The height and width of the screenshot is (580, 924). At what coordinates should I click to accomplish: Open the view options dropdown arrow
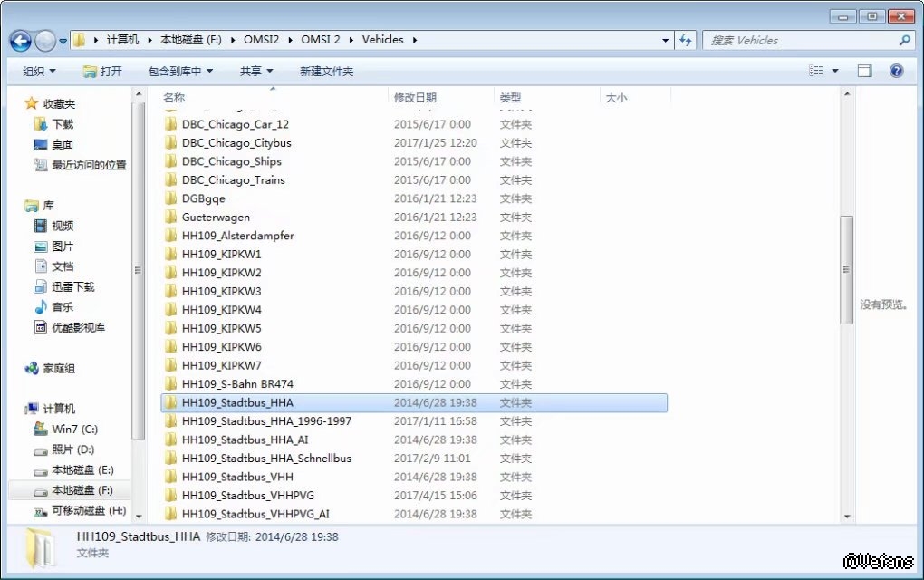tap(835, 71)
